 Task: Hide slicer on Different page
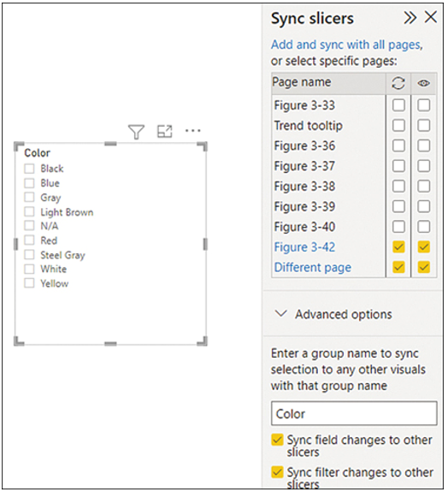click(x=423, y=267)
